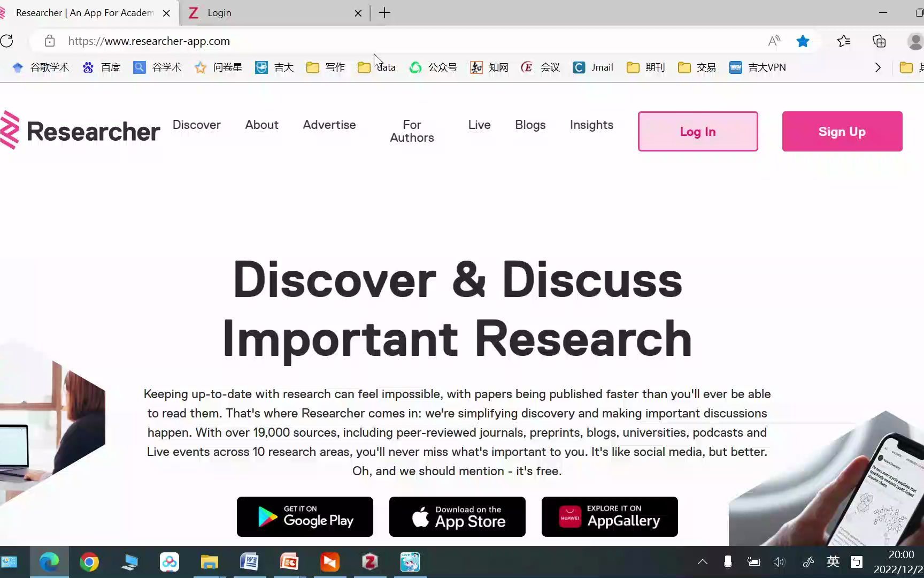This screenshot has width=924, height=578.
Task: Click the Download on the App Store badge
Action: point(457,516)
